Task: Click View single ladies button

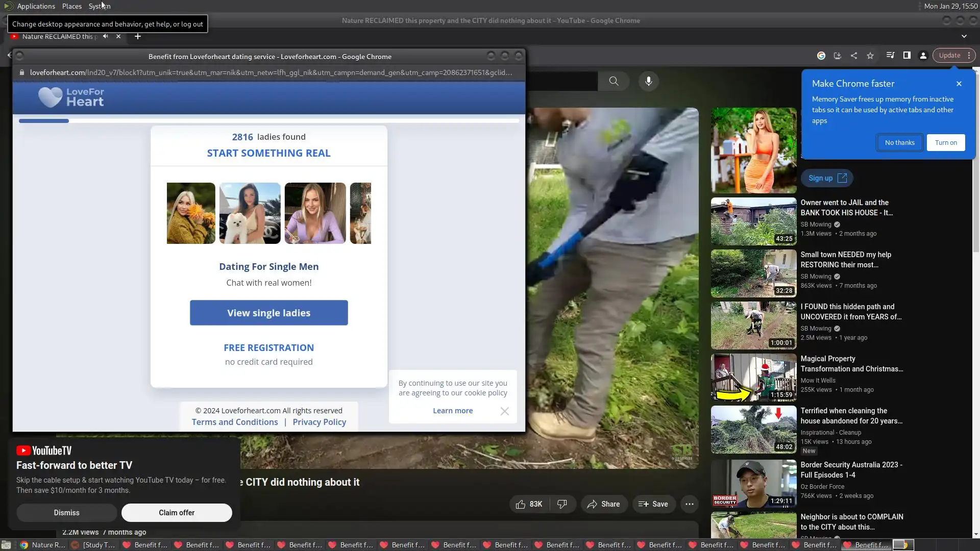Action: pos(268,313)
